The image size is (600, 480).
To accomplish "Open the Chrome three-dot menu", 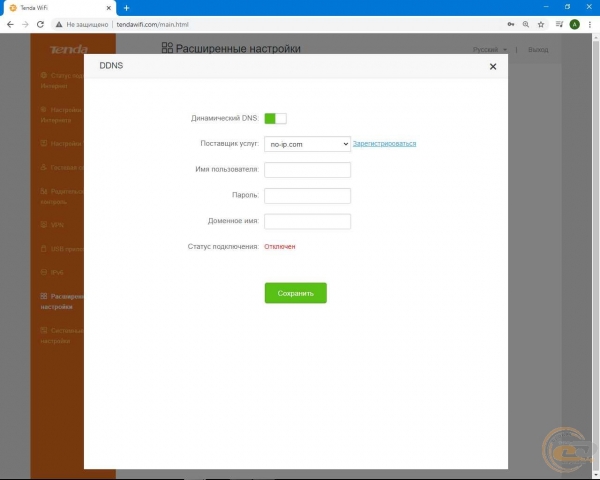I will click(590, 24).
